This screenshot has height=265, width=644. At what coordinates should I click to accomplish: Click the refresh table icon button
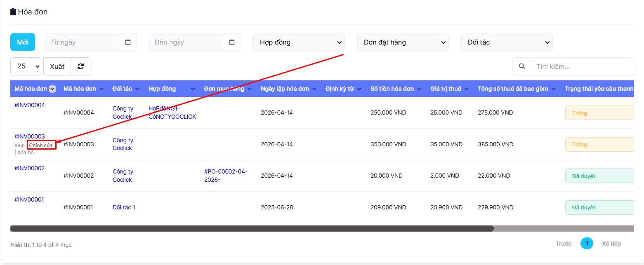pyautogui.click(x=80, y=66)
